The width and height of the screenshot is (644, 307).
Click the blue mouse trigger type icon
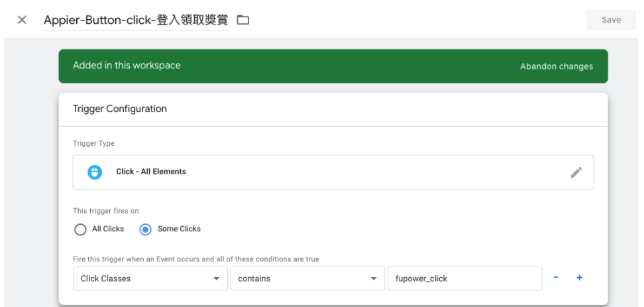[95, 172]
